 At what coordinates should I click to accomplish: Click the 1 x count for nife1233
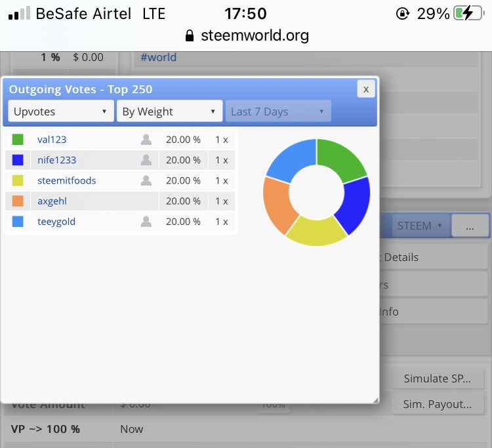pos(222,160)
